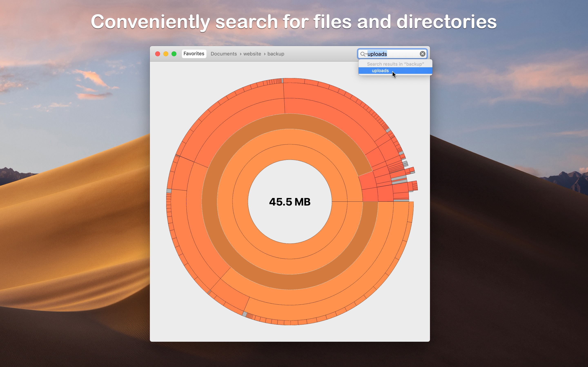Select the gray segment on the left edge
Image resolution: width=588 pixels, height=367 pixels.
[169, 191]
